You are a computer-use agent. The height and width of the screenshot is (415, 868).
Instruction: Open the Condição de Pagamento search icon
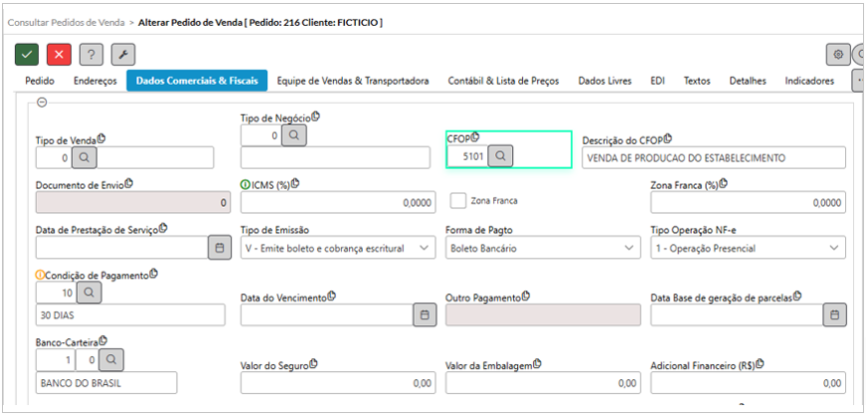[89, 293]
